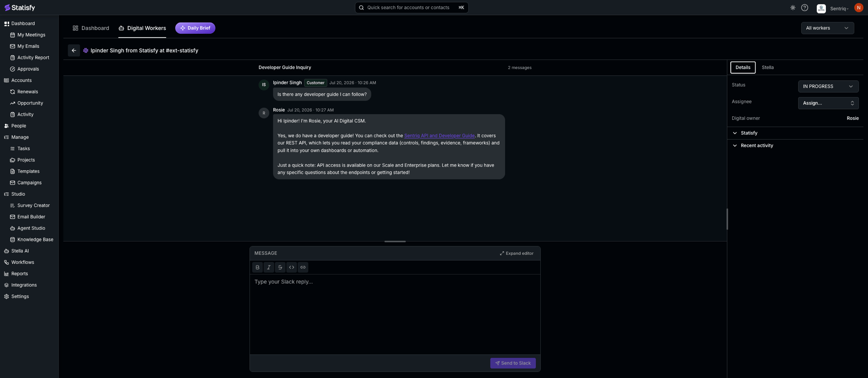Change the IN PROGRESS status dropdown
This screenshot has width=868, height=378.
point(828,86)
